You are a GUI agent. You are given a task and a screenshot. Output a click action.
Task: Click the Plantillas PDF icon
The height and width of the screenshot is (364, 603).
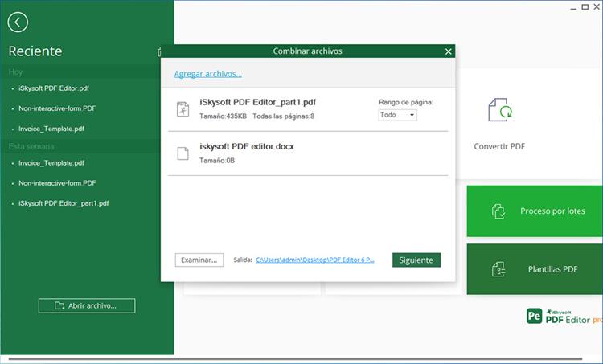pyautogui.click(x=498, y=269)
